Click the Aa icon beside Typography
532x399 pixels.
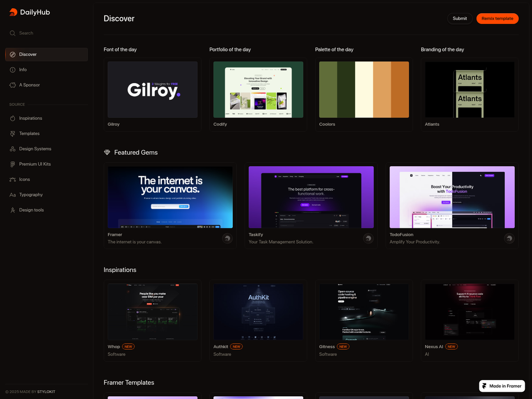(13, 195)
